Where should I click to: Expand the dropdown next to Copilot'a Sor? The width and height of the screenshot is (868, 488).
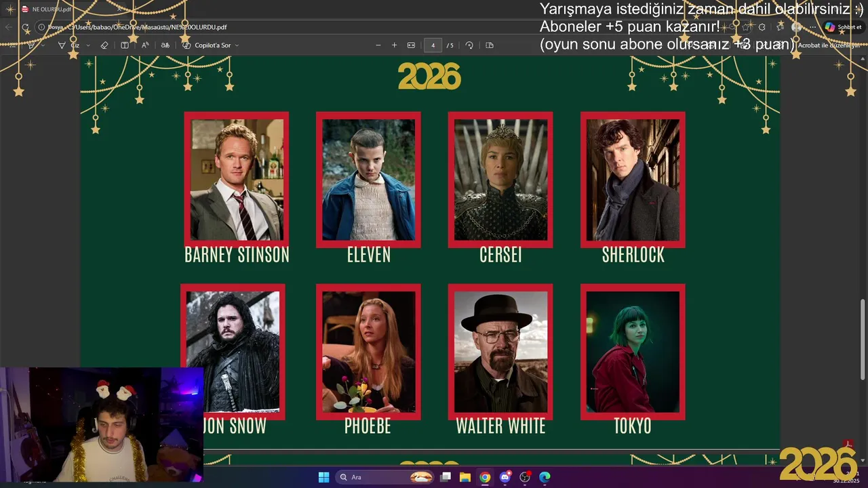(x=237, y=45)
